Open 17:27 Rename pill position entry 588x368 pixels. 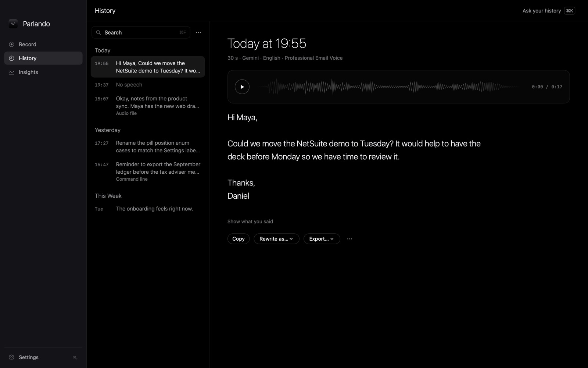coord(148,147)
